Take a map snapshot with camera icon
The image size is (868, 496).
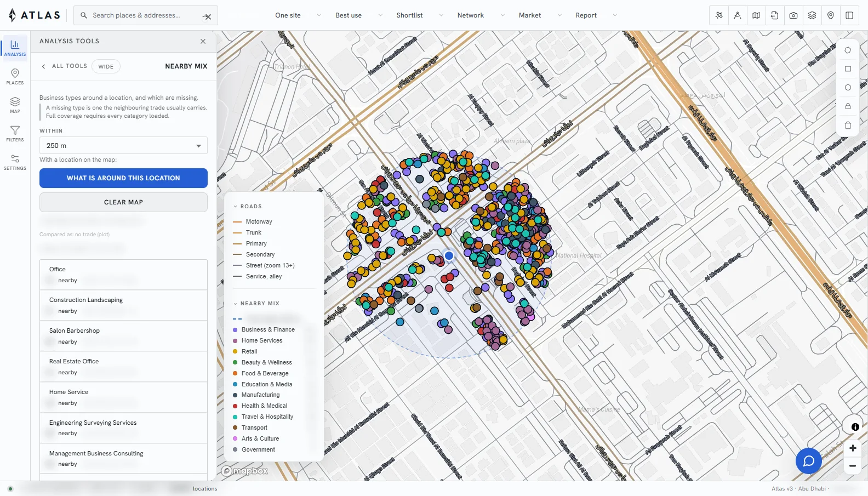[793, 15]
